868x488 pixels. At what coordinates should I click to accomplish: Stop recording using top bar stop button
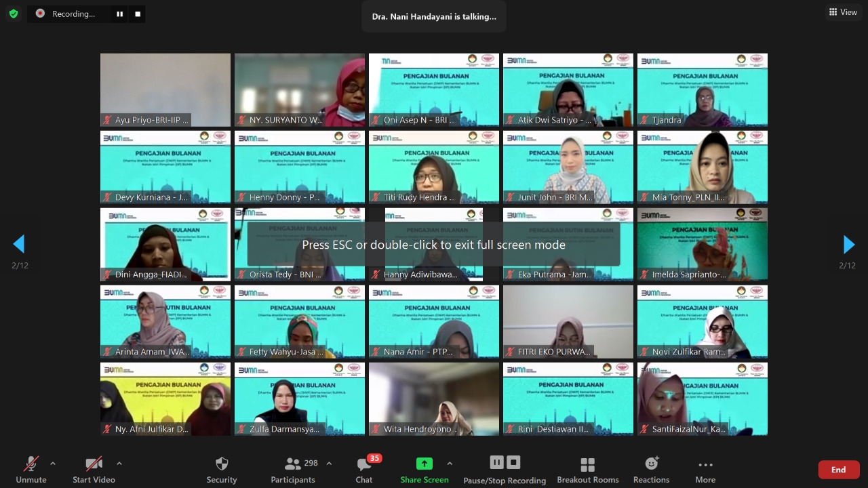click(x=138, y=14)
